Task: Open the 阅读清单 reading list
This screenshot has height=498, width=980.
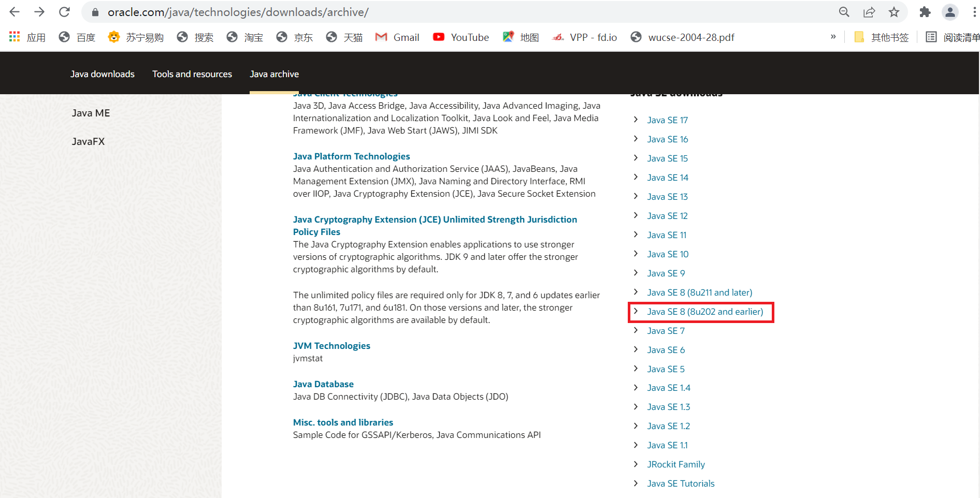Action: point(953,37)
